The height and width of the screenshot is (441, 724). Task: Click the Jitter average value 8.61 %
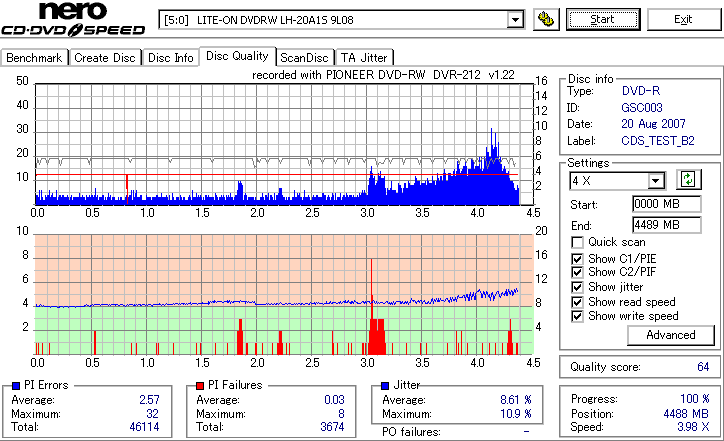[x=516, y=400]
